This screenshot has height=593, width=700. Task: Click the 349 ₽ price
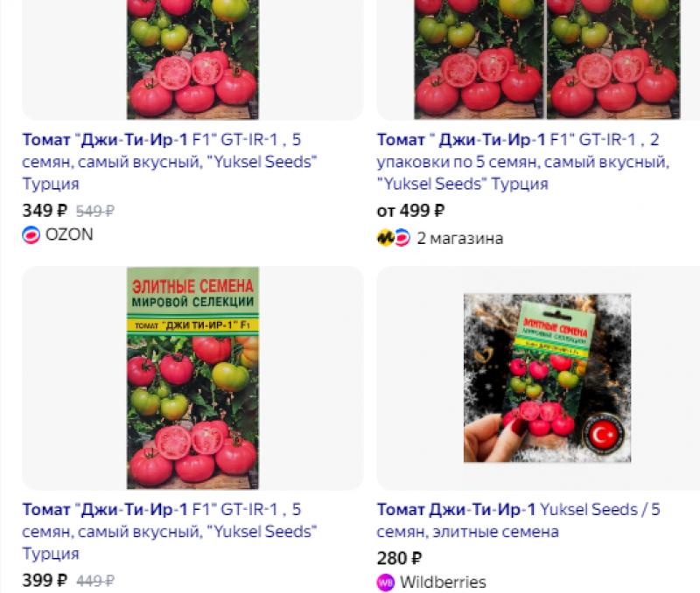45,211
